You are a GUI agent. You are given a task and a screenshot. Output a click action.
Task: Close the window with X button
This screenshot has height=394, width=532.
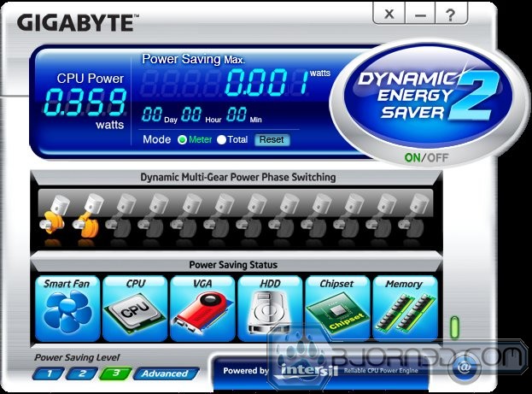click(x=389, y=15)
